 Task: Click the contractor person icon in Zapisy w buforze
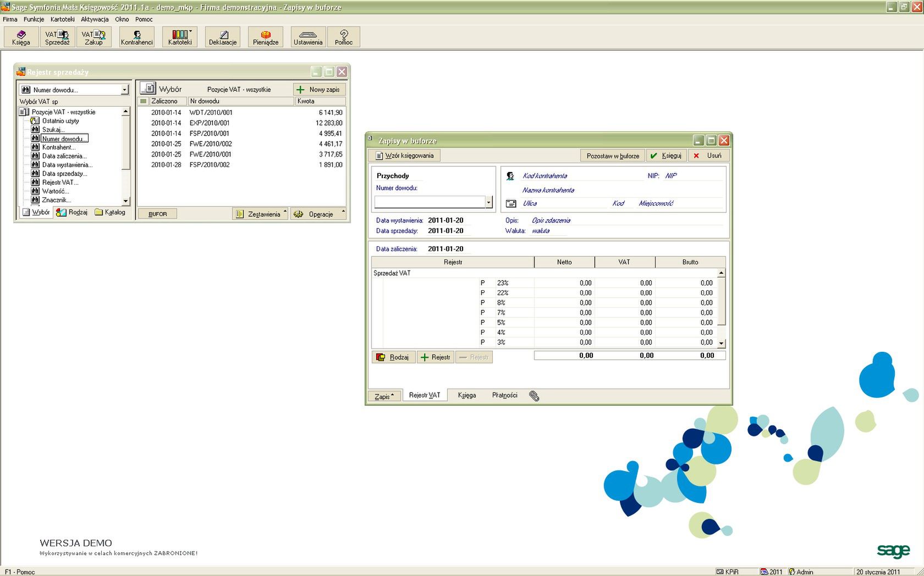(x=510, y=176)
